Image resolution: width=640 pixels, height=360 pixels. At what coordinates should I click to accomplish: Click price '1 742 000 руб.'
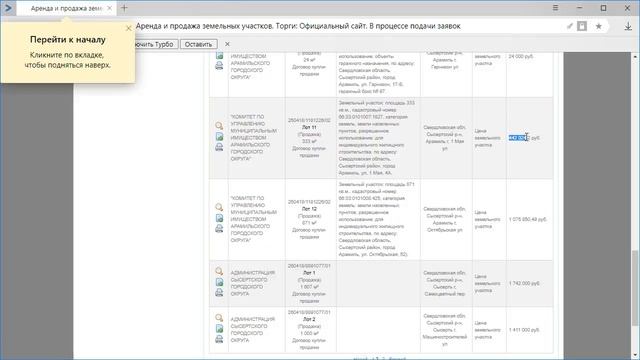(x=524, y=283)
